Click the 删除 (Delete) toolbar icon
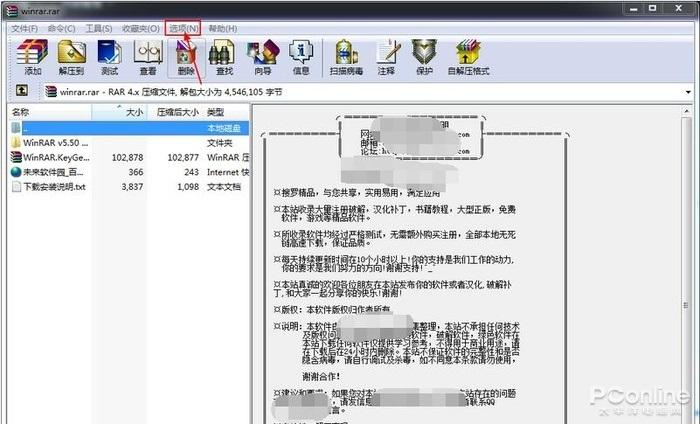Image resolution: width=700 pixels, height=424 pixels. (186, 57)
